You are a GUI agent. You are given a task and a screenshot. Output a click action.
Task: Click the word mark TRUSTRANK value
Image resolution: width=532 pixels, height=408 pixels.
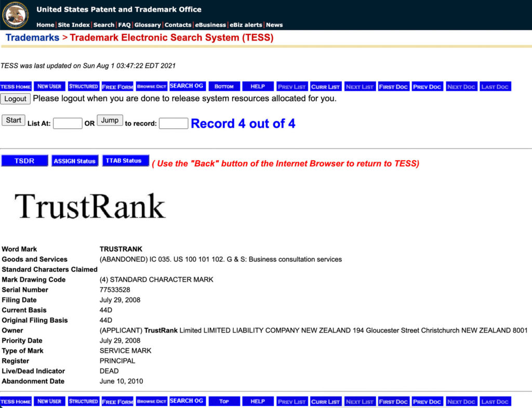click(121, 249)
